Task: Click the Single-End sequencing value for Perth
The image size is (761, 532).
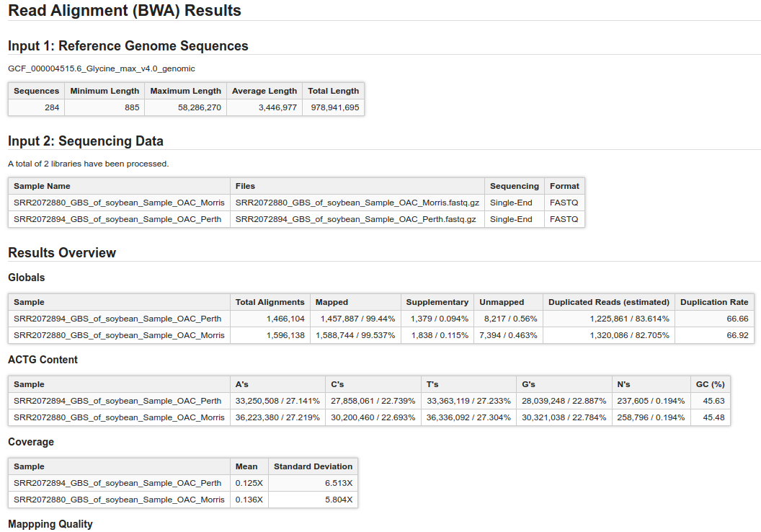Action: [513, 219]
